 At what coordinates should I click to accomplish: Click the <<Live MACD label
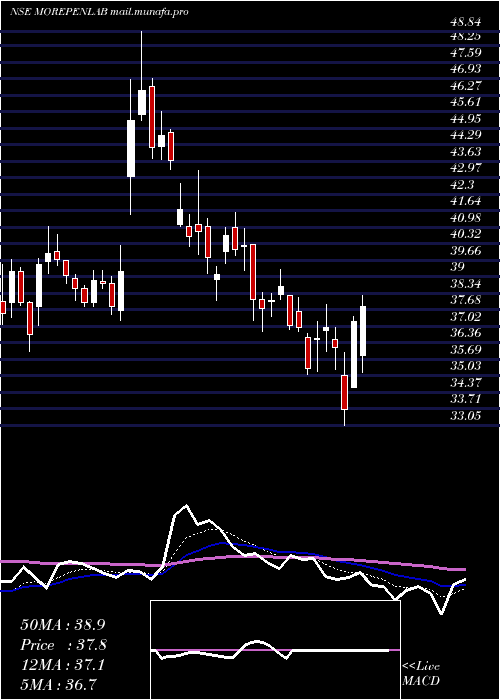421,673
